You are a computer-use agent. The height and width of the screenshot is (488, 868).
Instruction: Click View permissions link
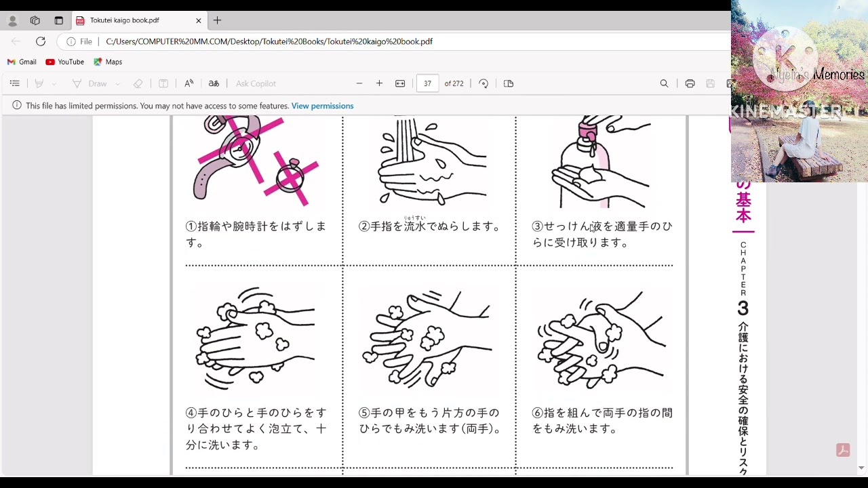coord(322,106)
